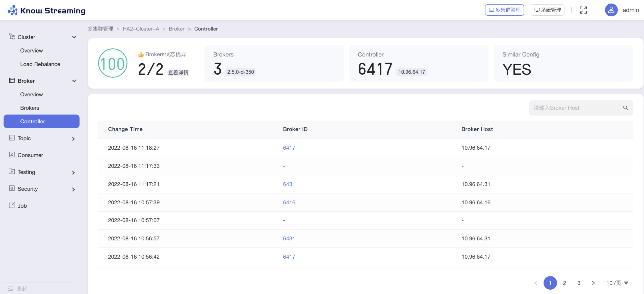Collapse the Broker menu chevron

[74, 81]
